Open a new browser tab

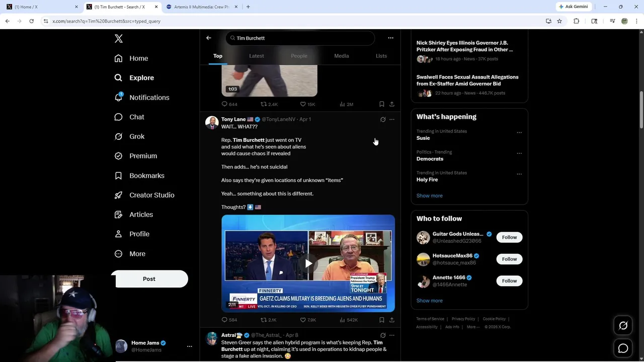[248, 7]
